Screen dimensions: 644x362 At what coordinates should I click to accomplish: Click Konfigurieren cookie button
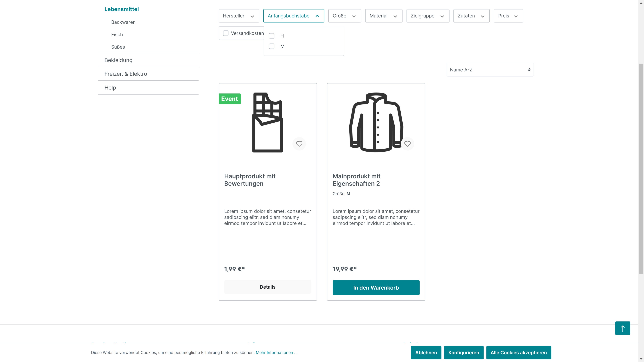click(x=464, y=353)
